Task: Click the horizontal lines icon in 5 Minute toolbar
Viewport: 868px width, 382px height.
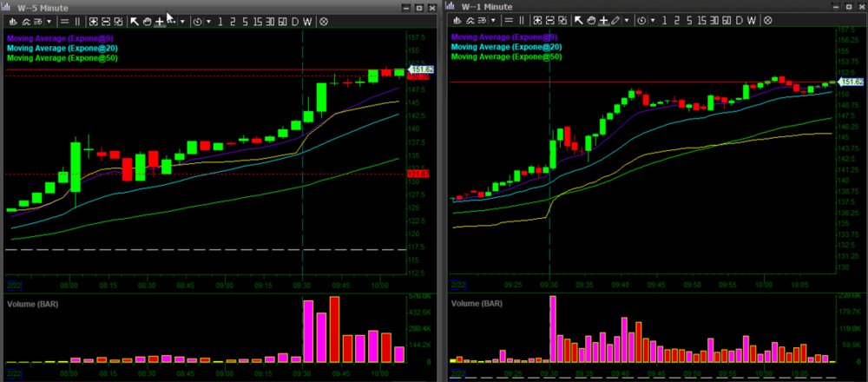Action: click(x=64, y=21)
